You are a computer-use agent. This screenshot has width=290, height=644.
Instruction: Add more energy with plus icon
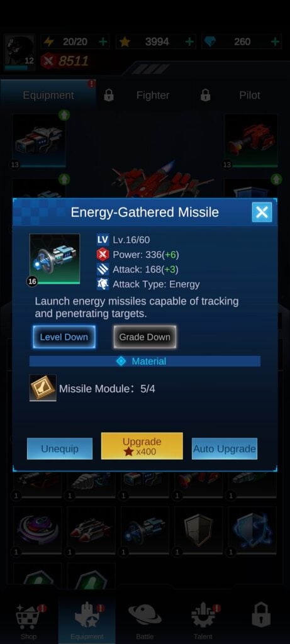[103, 42]
